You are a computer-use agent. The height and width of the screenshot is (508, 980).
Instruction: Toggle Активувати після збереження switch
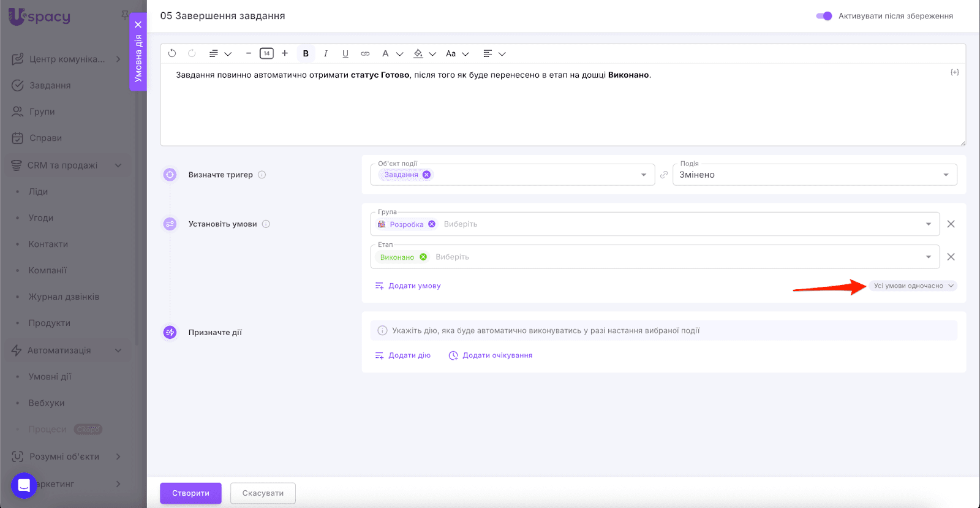(824, 16)
